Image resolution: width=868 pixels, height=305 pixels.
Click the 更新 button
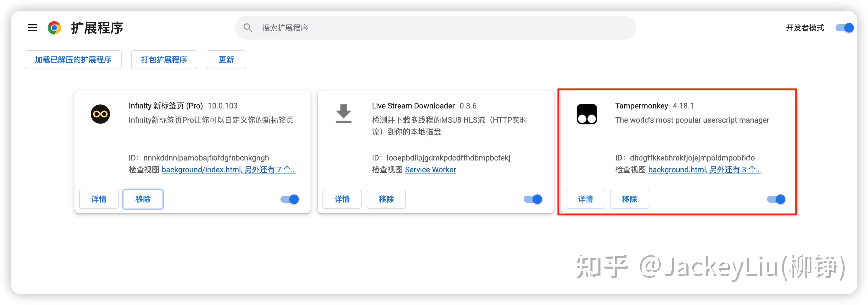point(226,60)
